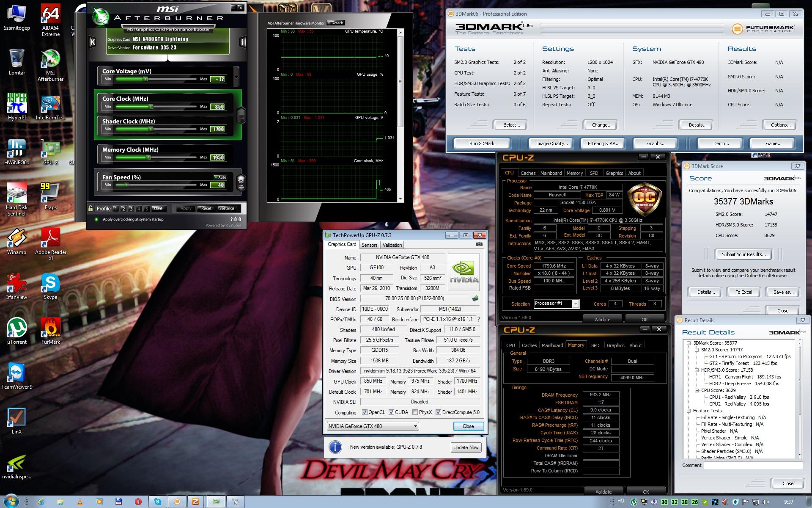
Task: Switch to GPU-Z Validation tab
Action: click(392, 245)
